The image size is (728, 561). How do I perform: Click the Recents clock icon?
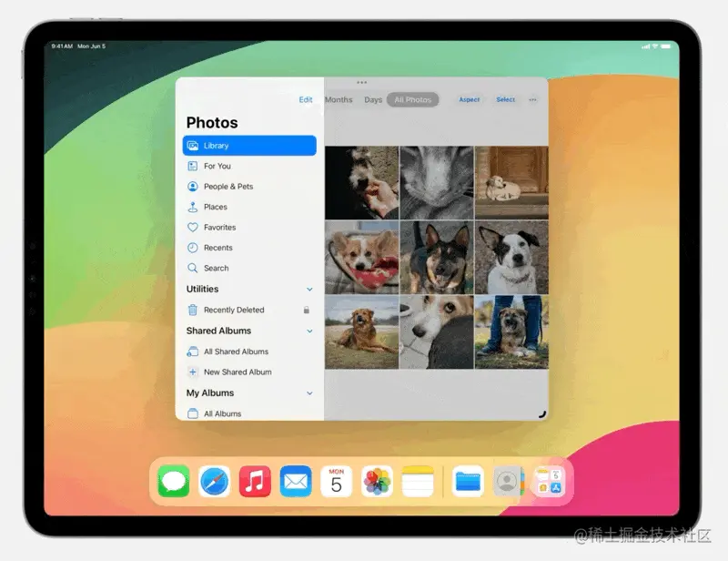coord(192,248)
